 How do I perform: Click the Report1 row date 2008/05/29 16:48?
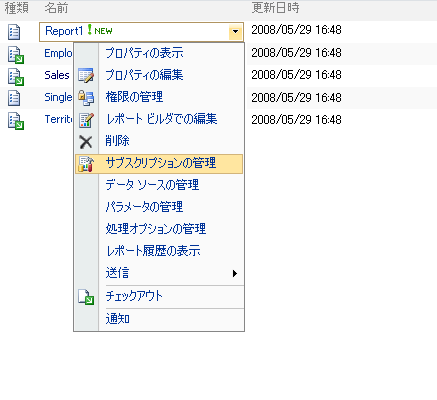296,30
